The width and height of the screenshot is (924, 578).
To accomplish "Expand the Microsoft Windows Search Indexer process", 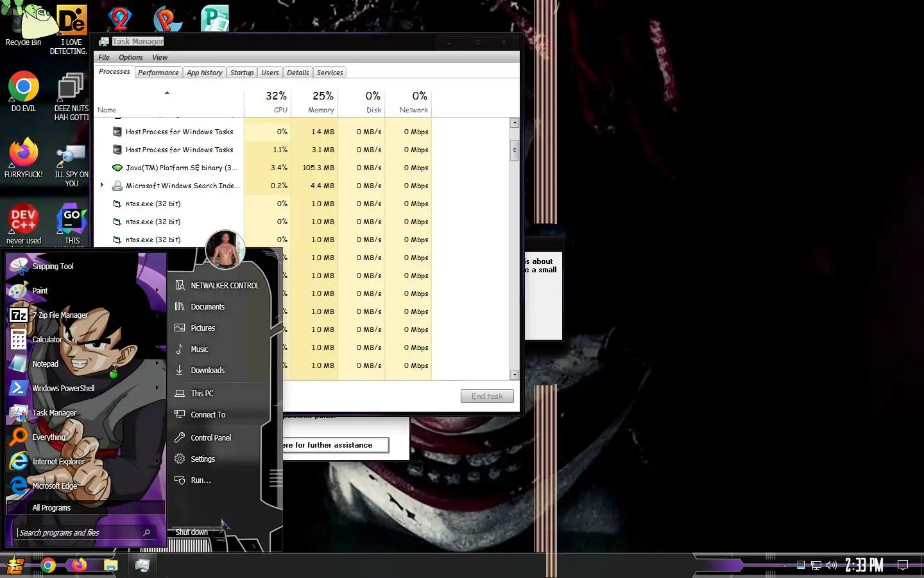I will tap(102, 185).
